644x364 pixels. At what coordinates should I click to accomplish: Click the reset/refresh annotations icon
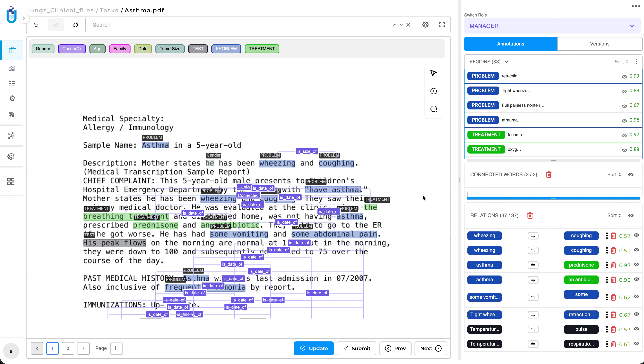(x=75, y=25)
